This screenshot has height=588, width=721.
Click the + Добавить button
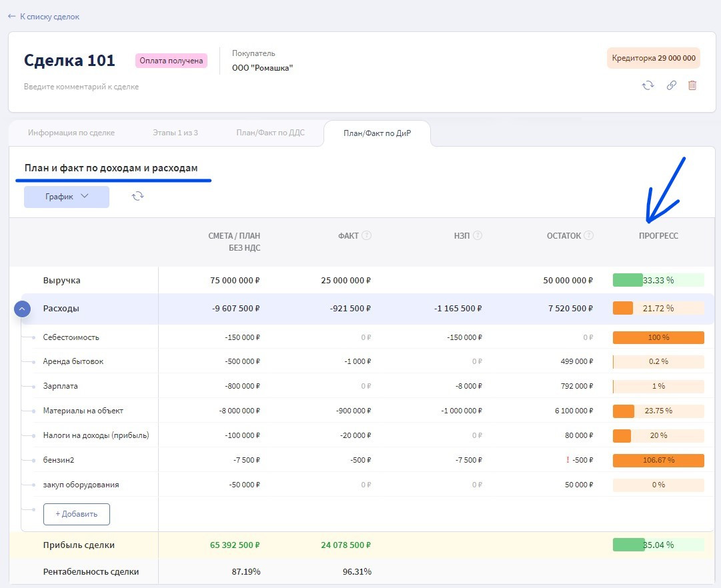point(77,514)
